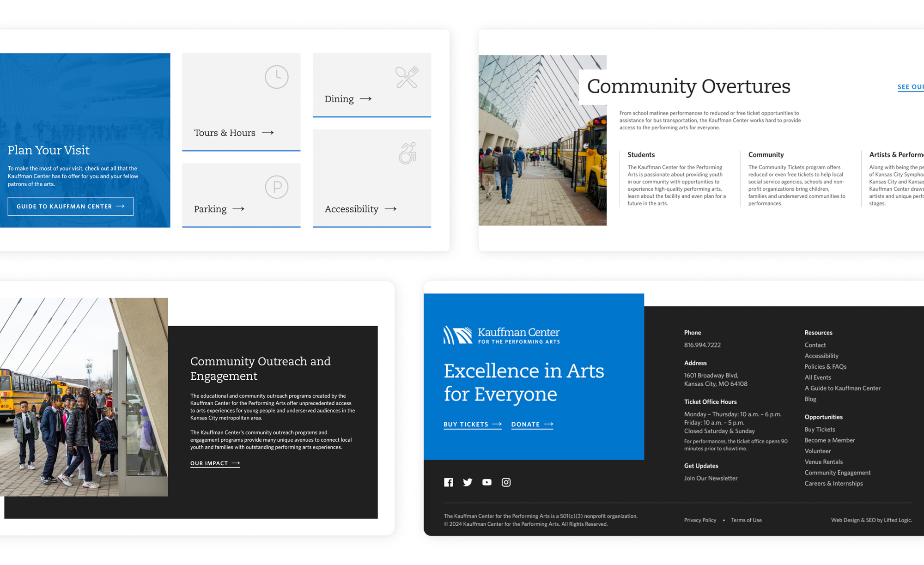Open the Accessibility card link
The height and width of the screenshot is (565, 924).
(x=372, y=178)
